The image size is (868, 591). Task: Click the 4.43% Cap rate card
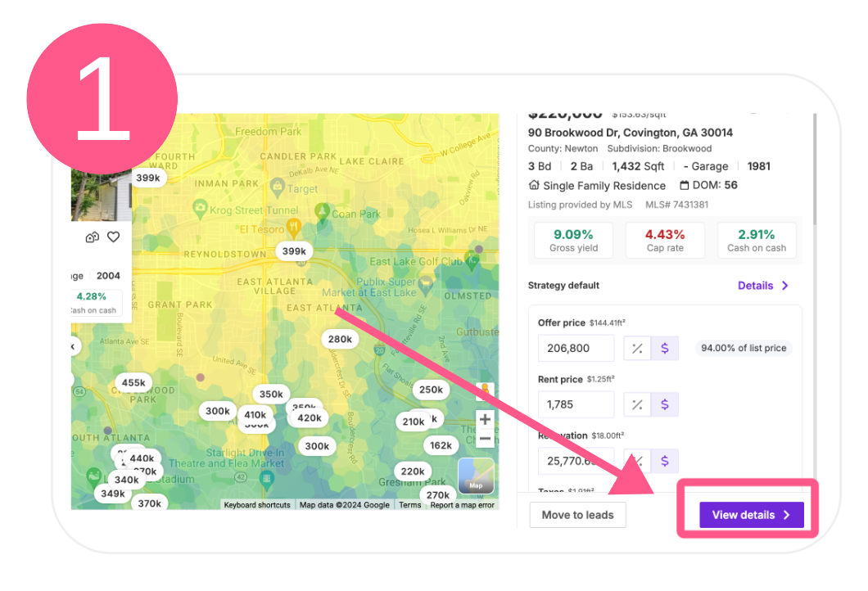pyautogui.click(x=665, y=240)
